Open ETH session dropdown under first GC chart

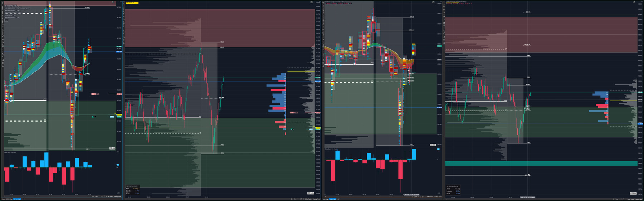tap(96, 196)
